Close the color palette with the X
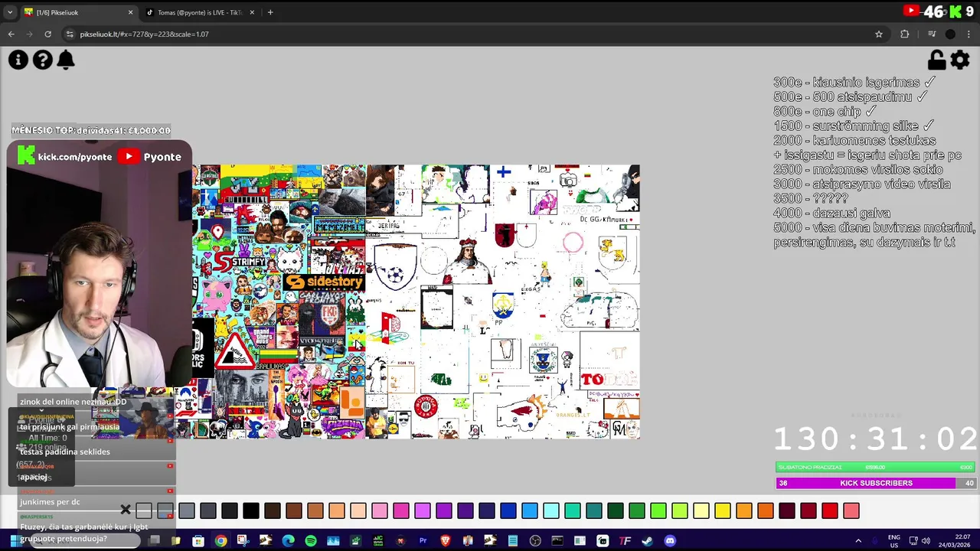The width and height of the screenshot is (980, 551). (x=126, y=510)
